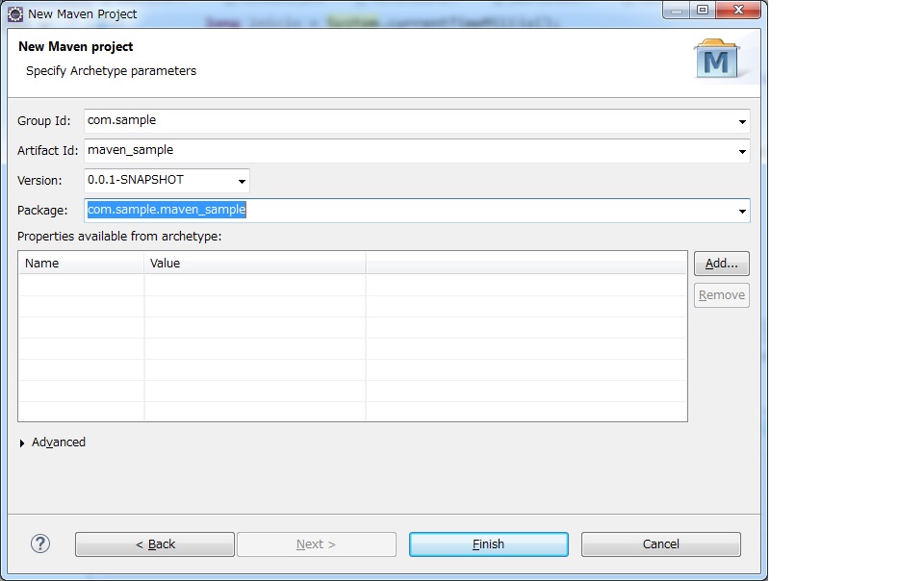Close the New Maven Project window
924x581 pixels.
[x=738, y=10]
